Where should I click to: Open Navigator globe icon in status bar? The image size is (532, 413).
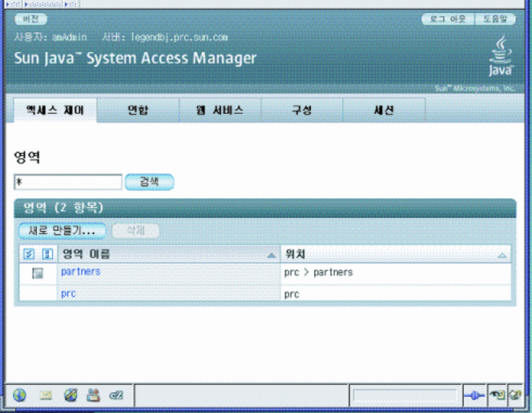click(19, 395)
